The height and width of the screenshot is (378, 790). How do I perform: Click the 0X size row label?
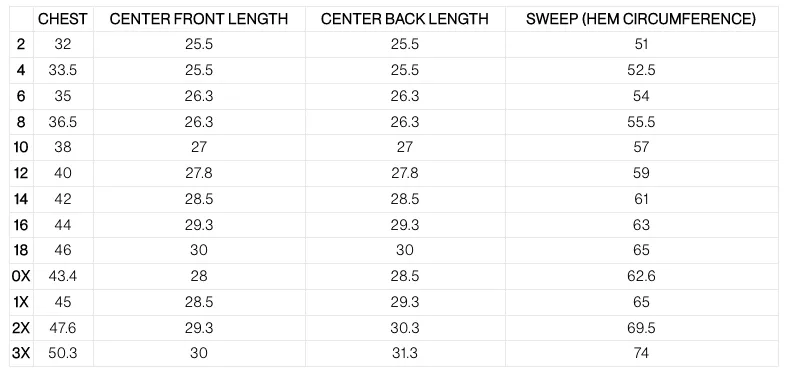coord(21,276)
